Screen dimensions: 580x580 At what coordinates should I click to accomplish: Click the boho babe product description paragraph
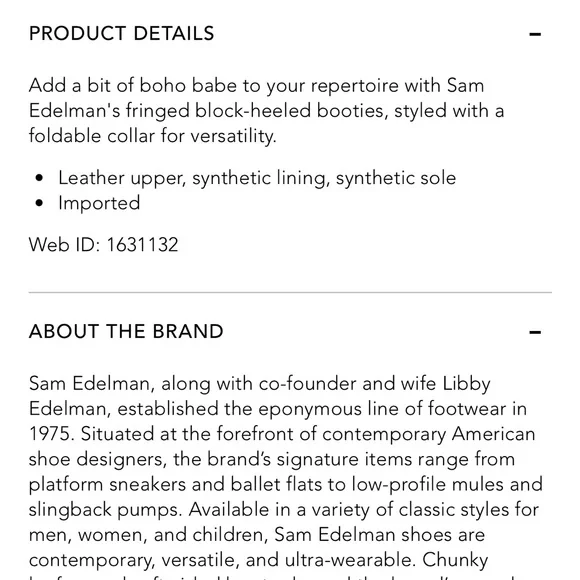pyautogui.click(x=266, y=111)
